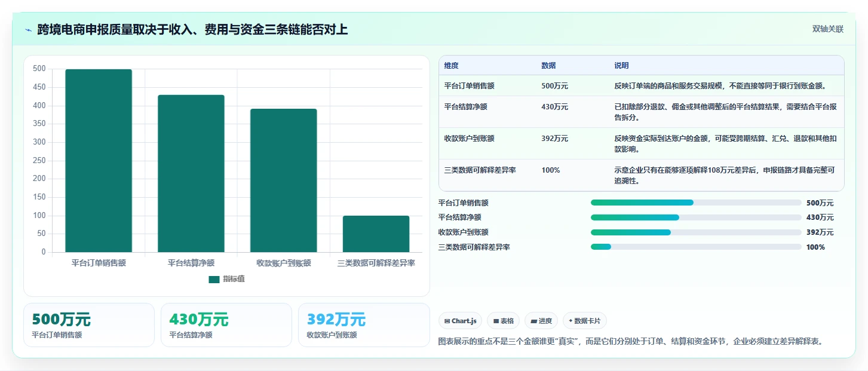Image resolution: width=868 pixels, height=371 pixels.
Task: Click the 平台结算净额 x-axis label
Action: pyautogui.click(x=191, y=263)
